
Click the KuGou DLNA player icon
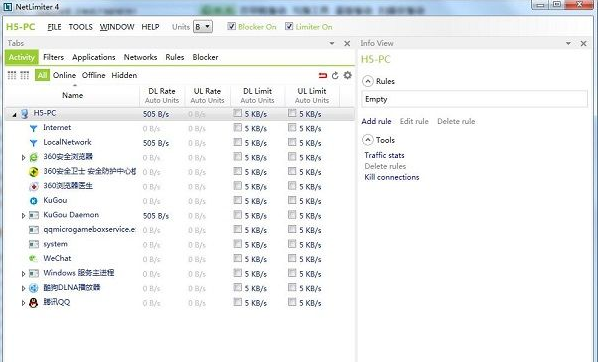(x=34, y=288)
